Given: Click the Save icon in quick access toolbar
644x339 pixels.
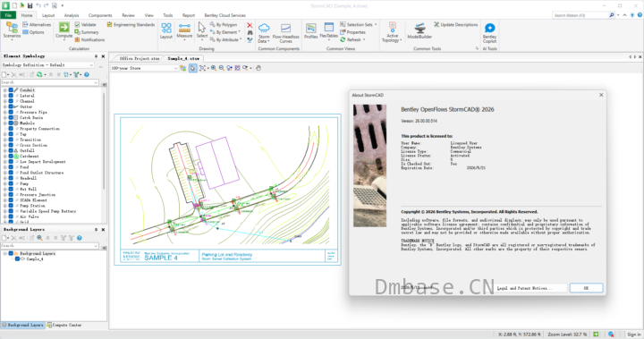Looking at the screenshot, I should click(30, 5).
